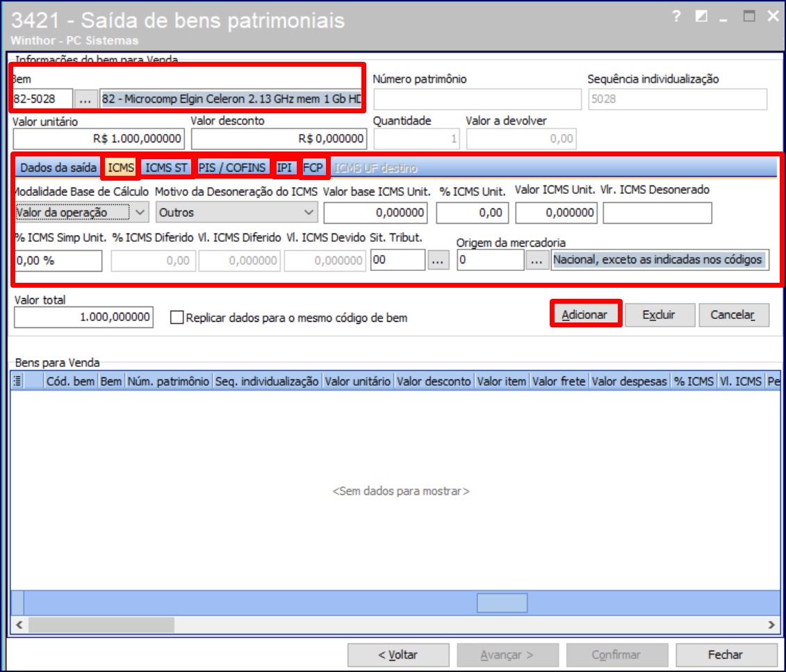Click the Adicionar button

pyautogui.click(x=584, y=315)
